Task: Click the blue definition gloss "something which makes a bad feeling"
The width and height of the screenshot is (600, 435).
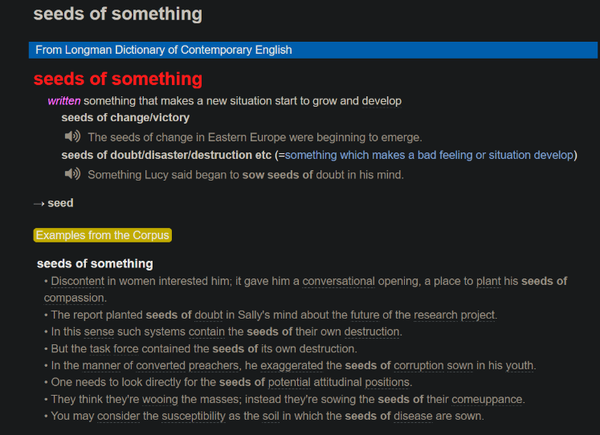Action: pos(380,155)
